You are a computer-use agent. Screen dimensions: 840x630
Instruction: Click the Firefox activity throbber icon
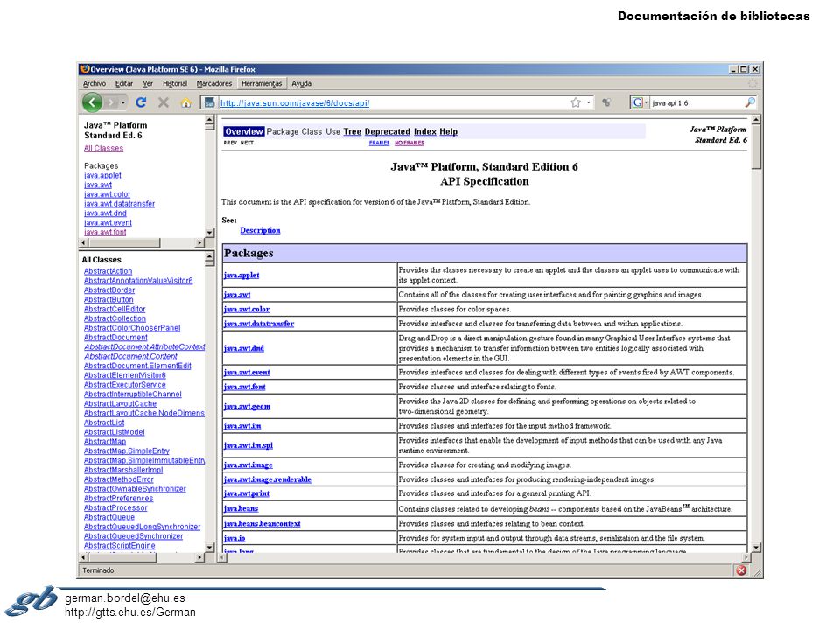[752, 84]
